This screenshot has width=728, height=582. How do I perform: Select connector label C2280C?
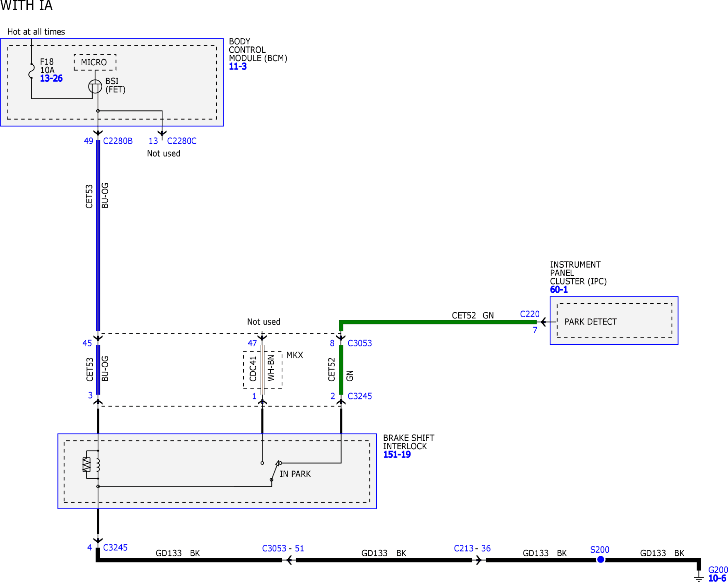(x=181, y=141)
